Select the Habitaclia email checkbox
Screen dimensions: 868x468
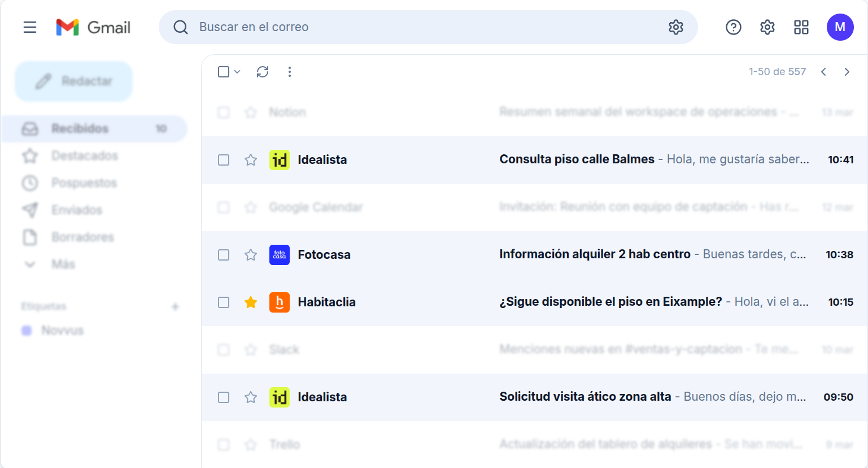(x=224, y=302)
